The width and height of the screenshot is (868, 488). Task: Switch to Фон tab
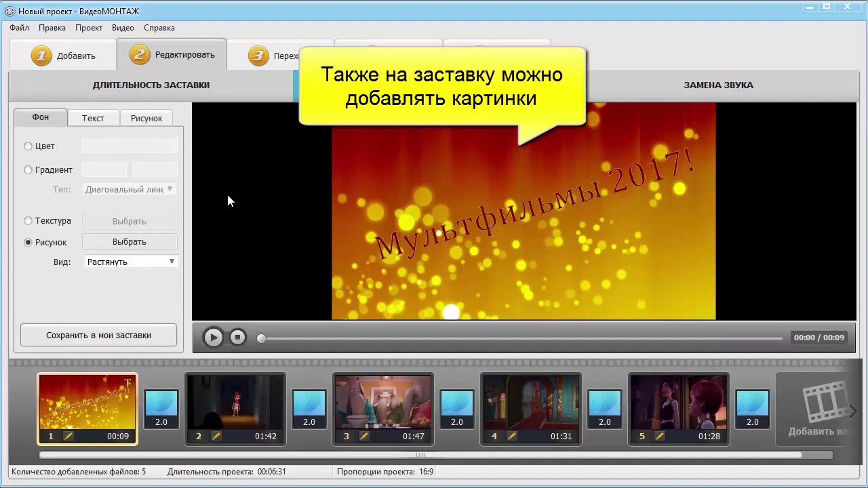pyautogui.click(x=41, y=117)
